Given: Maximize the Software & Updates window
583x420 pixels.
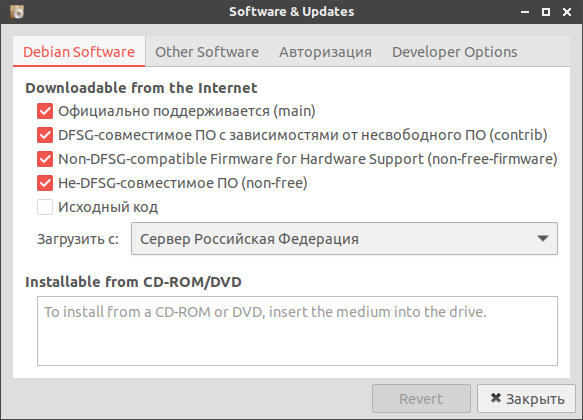Looking at the screenshot, I should click(545, 12).
